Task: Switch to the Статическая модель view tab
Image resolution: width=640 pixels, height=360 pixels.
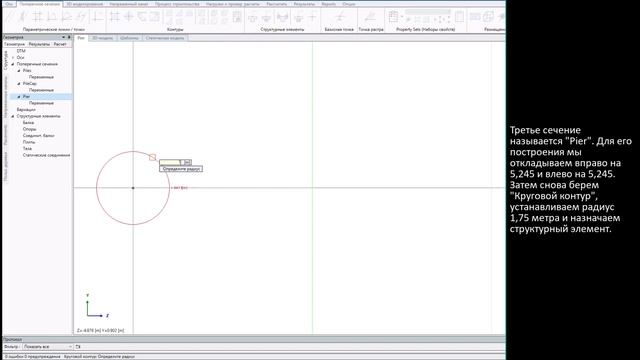Action: 165,38
